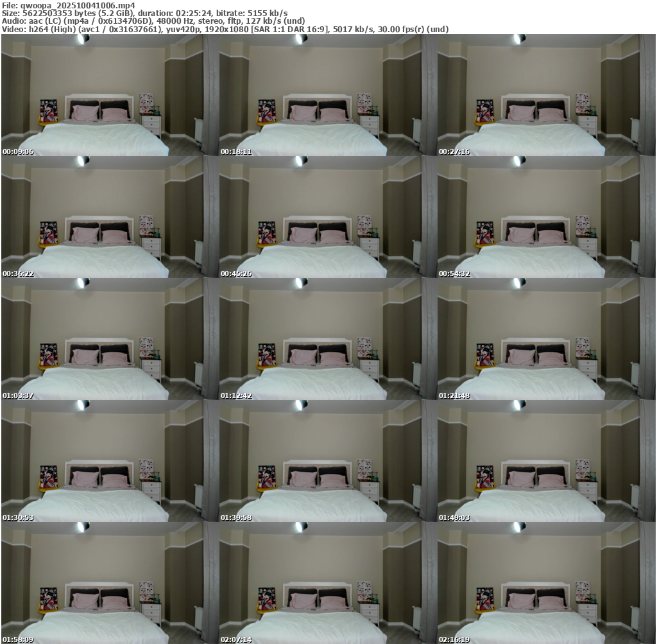Click the preview frame at 01:30:53
The width and height of the screenshot is (657, 644).
[x=110, y=461]
